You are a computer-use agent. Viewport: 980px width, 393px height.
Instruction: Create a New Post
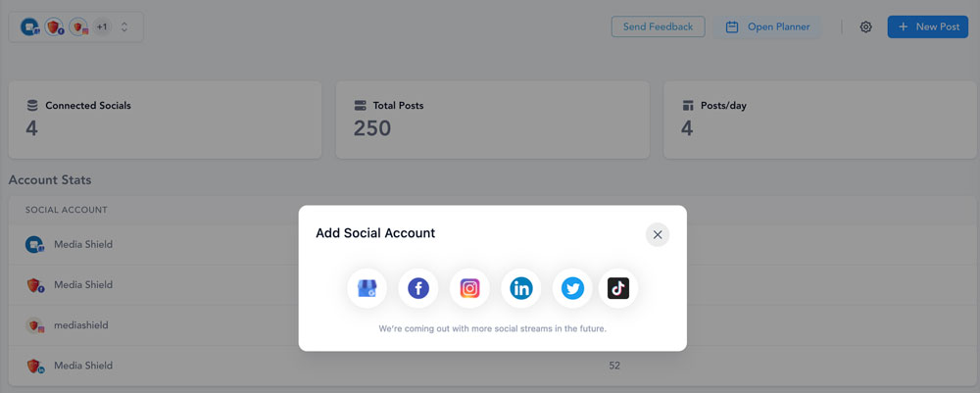point(927,27)
